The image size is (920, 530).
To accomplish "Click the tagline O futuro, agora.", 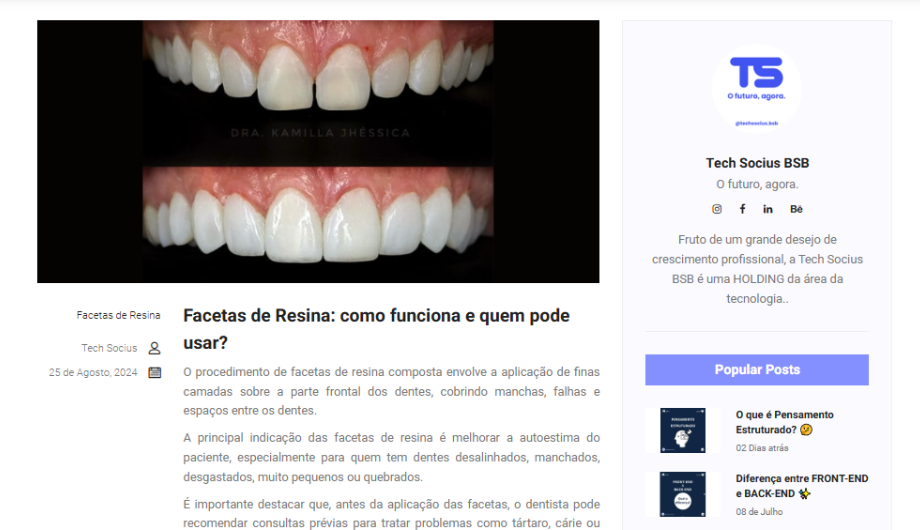I will click(757, 184).
